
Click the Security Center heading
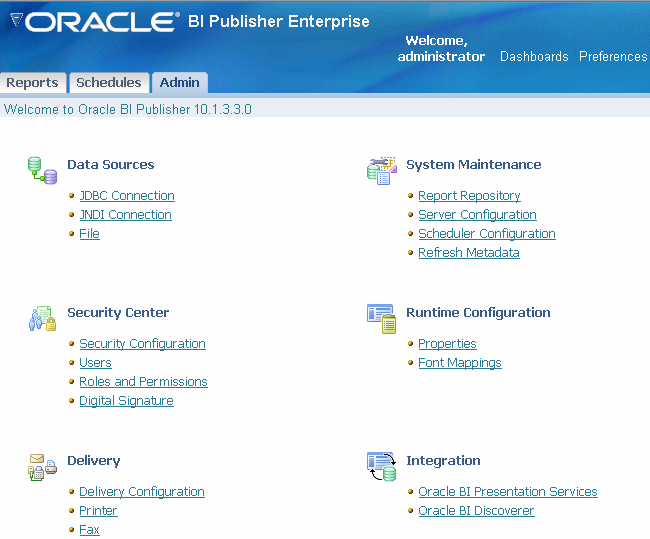tap(118, 313)
